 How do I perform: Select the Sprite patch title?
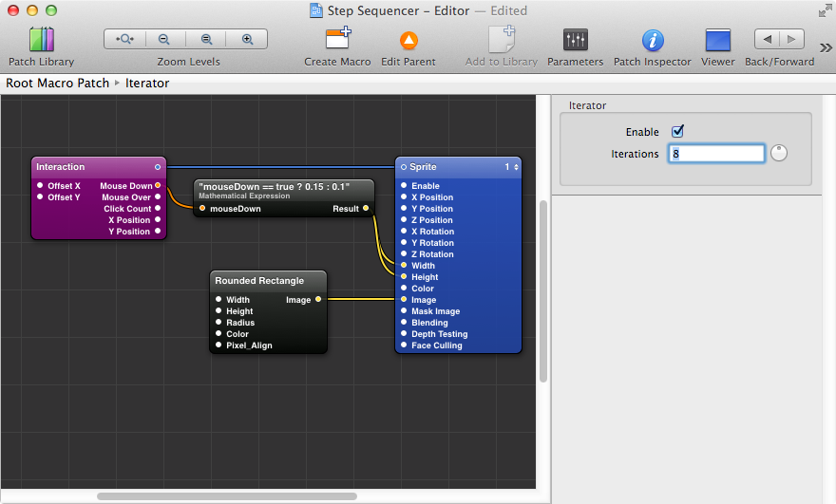(423, 167)
